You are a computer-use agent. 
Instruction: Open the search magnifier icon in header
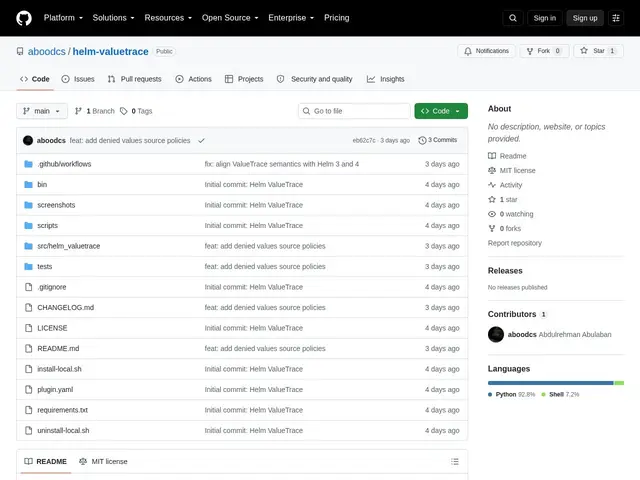pyautogui.click(x=513, y=18)
